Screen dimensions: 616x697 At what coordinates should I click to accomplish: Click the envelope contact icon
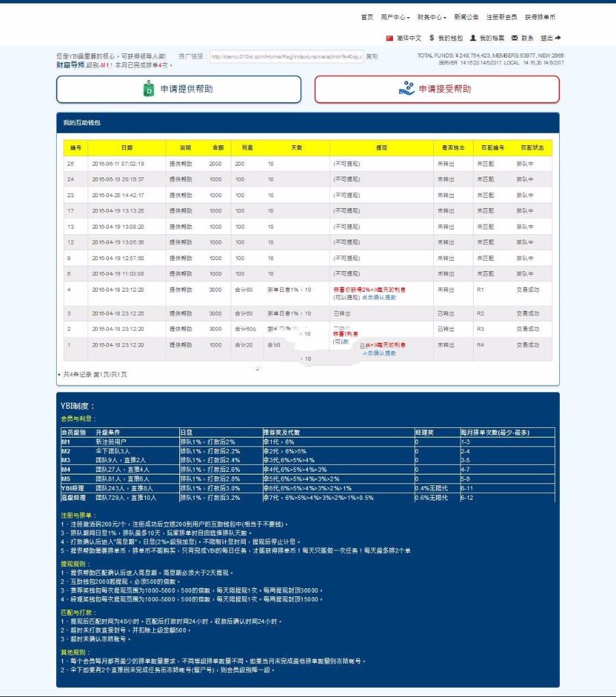[x=515, y=38]
